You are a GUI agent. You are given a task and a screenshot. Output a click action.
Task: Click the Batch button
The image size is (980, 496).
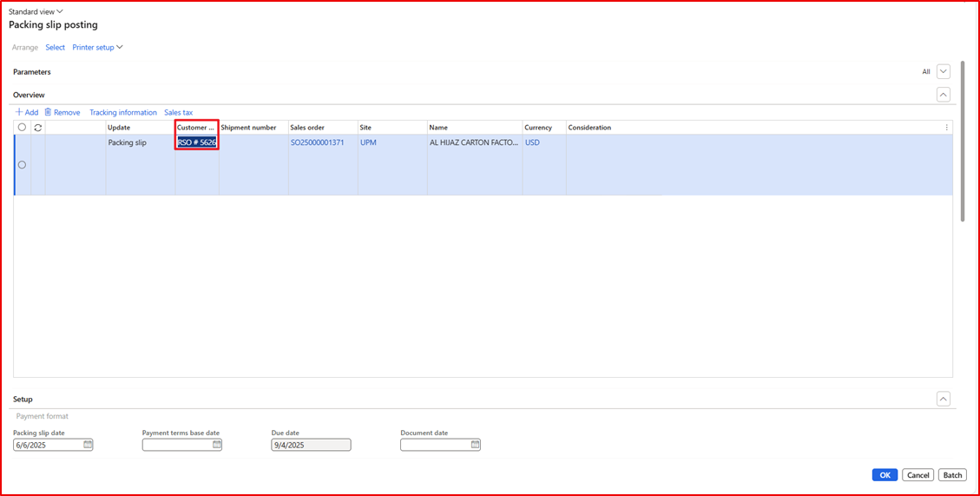tap(952, 475)
